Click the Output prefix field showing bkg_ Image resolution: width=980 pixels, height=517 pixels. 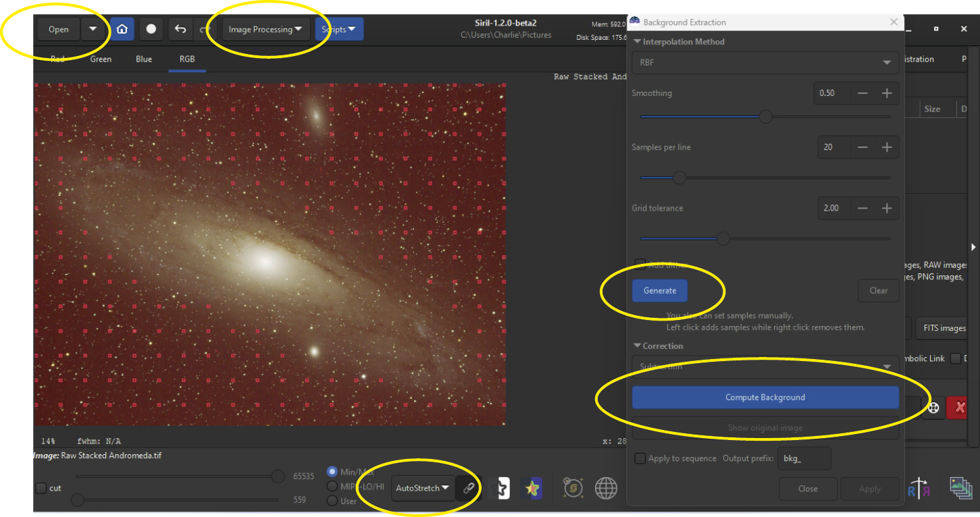[804, 458]
